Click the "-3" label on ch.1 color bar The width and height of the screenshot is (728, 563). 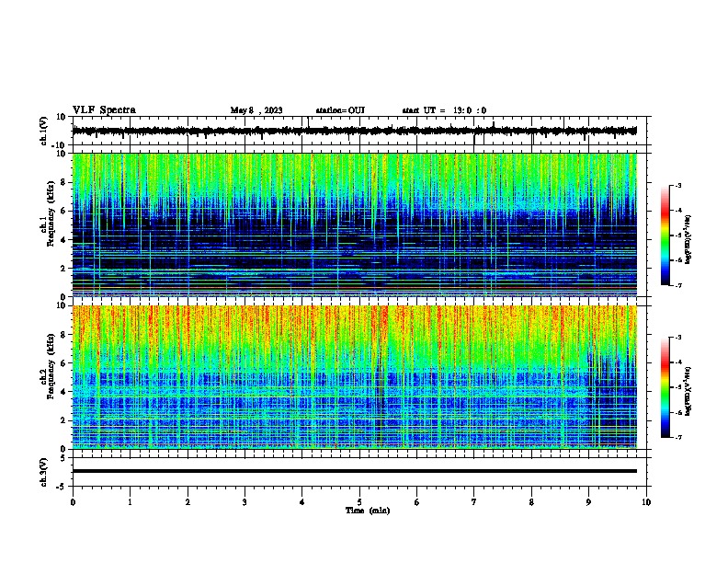678,185
